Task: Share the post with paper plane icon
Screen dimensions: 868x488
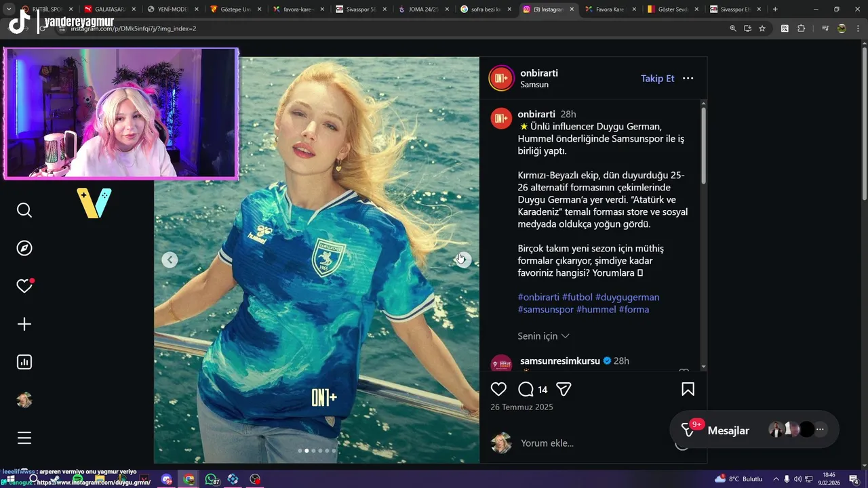Action: tap(564, 389)
